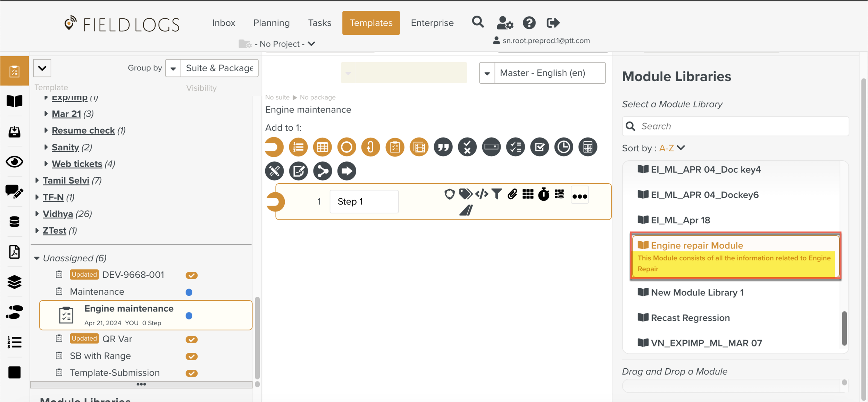Toggle visibility check for DEV-9668-001

pyautogui.click(x=191, y=275)
